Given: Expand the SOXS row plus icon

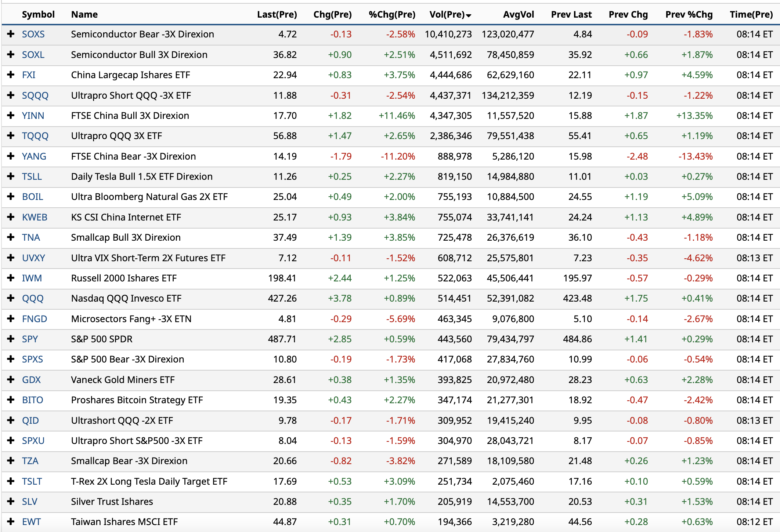Looking at the screenshot, I should pyautogui.click(x=11, y=34).
